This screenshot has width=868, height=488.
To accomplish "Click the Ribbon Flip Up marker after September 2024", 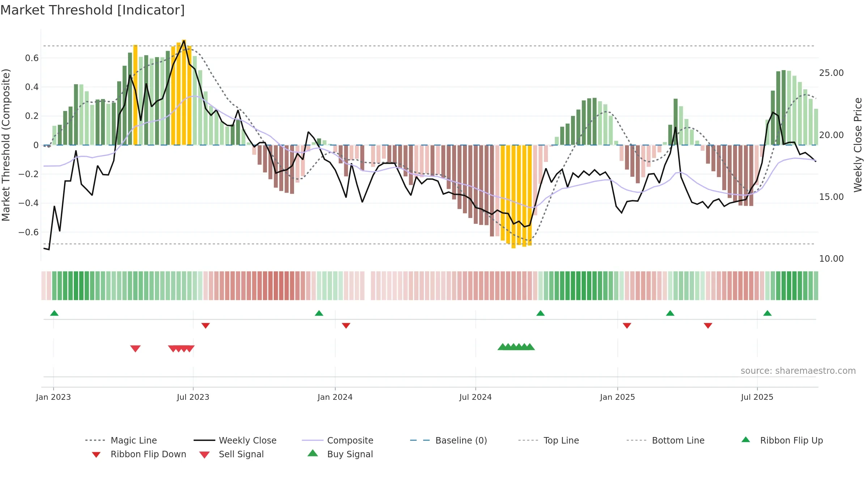I will coord(540,313).
